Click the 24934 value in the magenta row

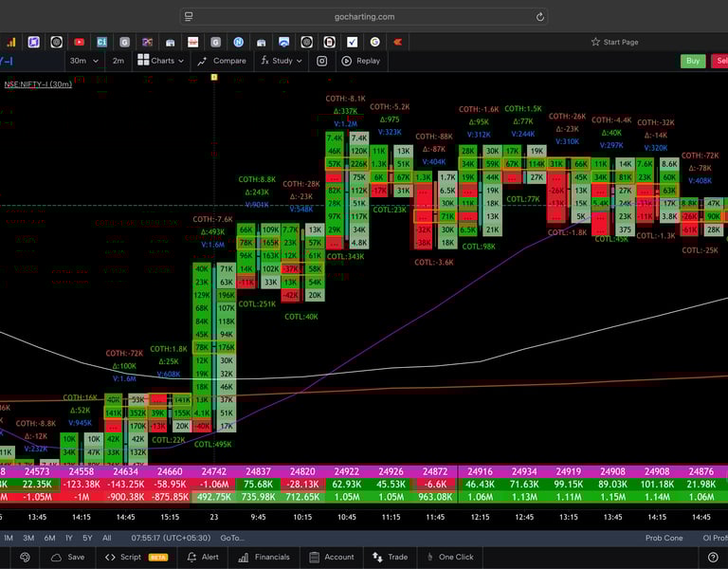(x=524, y=471)
